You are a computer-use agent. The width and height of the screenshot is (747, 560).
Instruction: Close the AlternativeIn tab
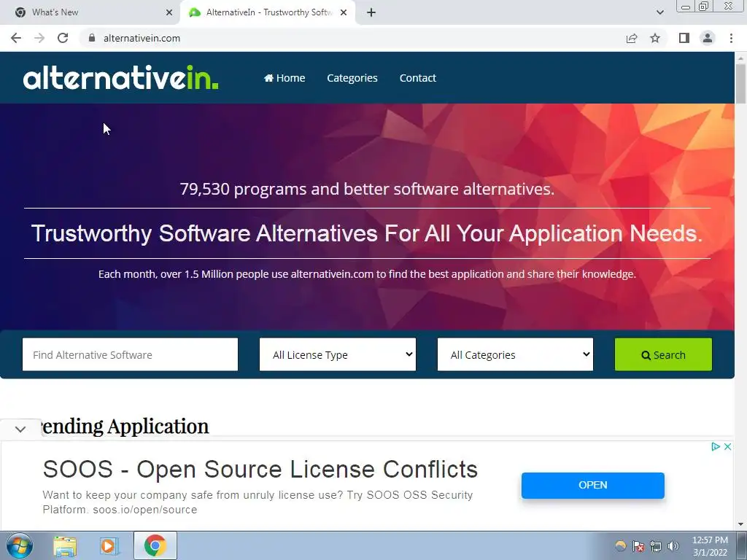click(344, 12)
